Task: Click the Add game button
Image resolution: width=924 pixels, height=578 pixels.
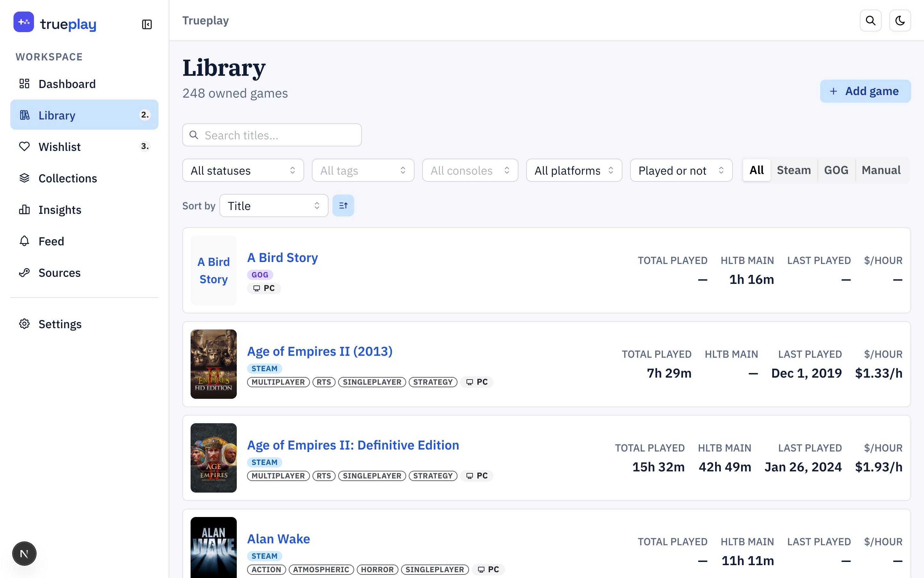Action: point(865,91)
